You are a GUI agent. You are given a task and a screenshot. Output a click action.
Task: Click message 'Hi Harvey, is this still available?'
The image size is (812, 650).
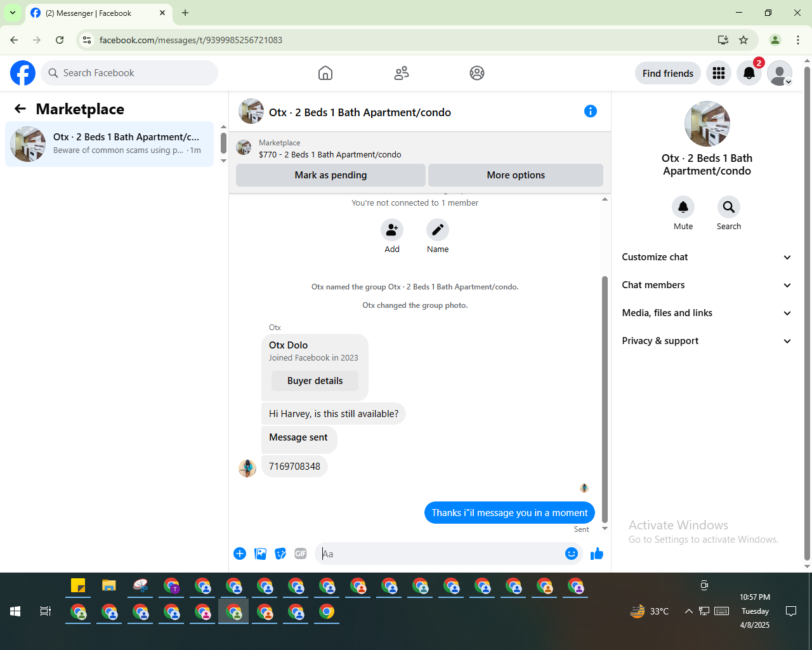point(334,414)
